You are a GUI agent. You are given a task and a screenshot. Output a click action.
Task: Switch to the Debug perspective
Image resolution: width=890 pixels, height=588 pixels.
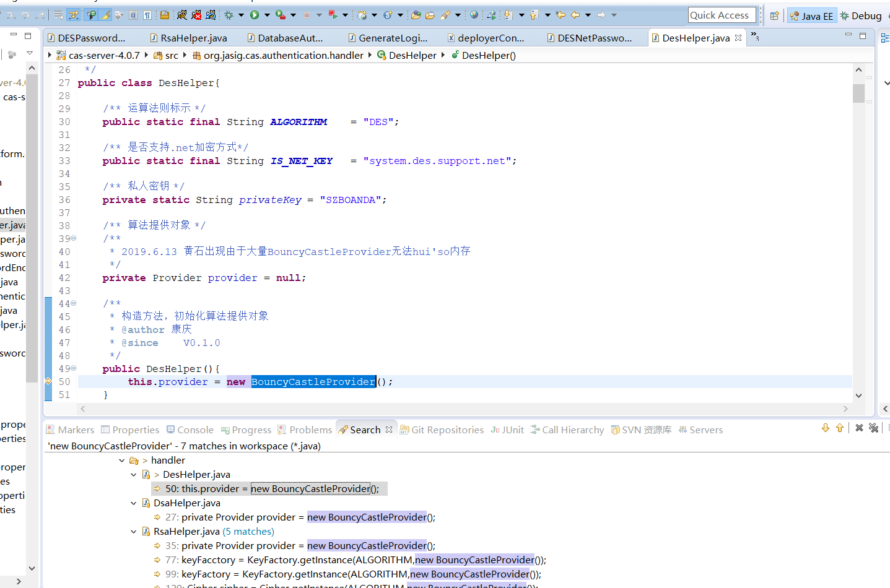[x=861, y=16]
